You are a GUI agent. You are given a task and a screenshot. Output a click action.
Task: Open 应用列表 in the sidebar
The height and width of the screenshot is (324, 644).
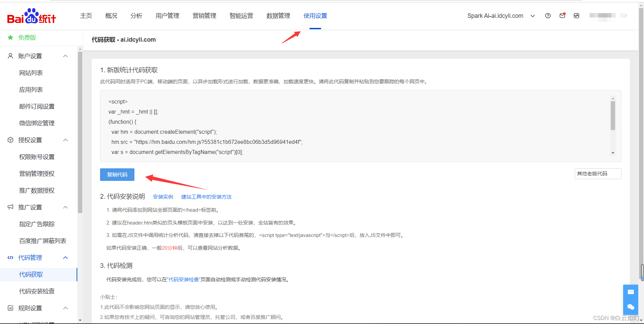(31, 90)
